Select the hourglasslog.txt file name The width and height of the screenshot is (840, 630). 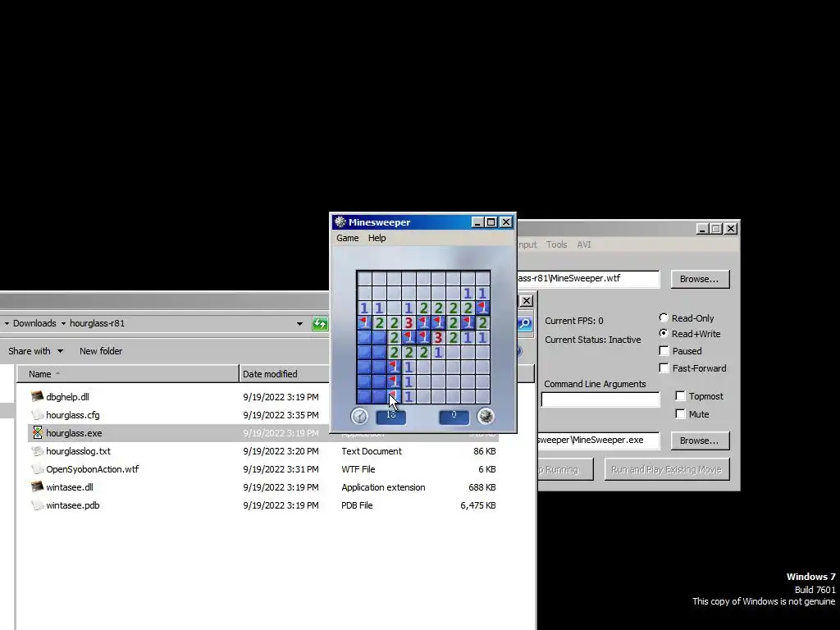[x=78, y=451]
